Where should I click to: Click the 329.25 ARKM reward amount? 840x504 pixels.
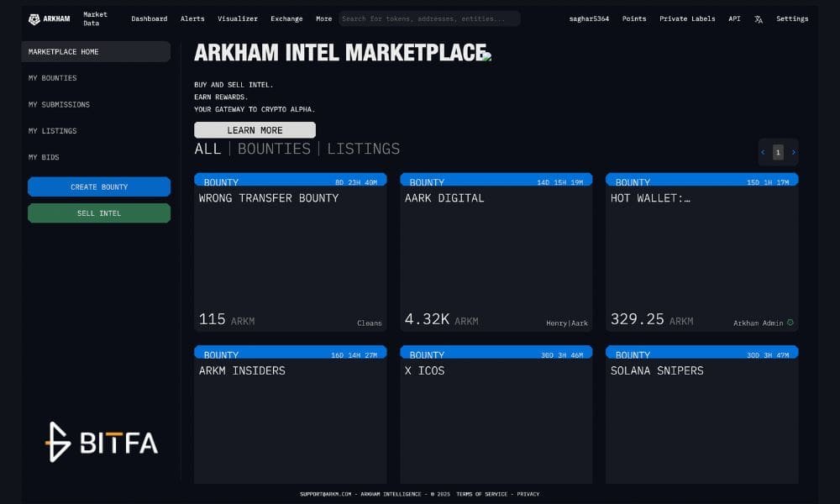(652, 320)
